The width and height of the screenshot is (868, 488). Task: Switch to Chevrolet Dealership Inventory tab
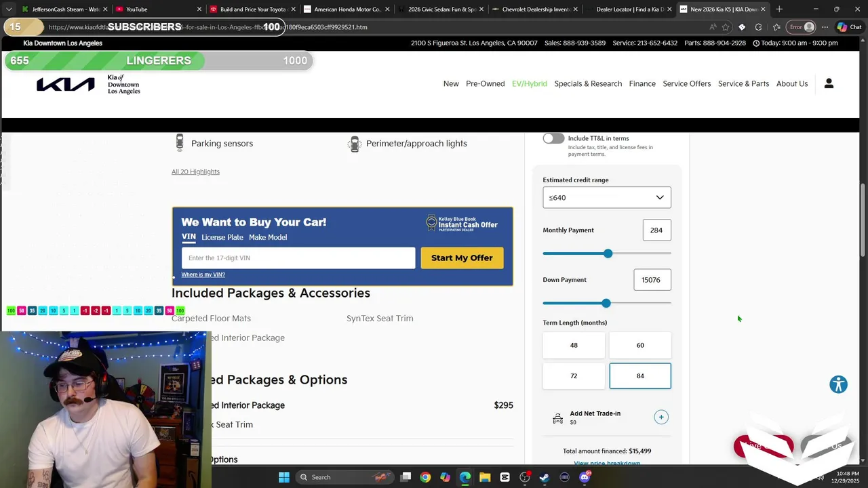coord(535,9)
